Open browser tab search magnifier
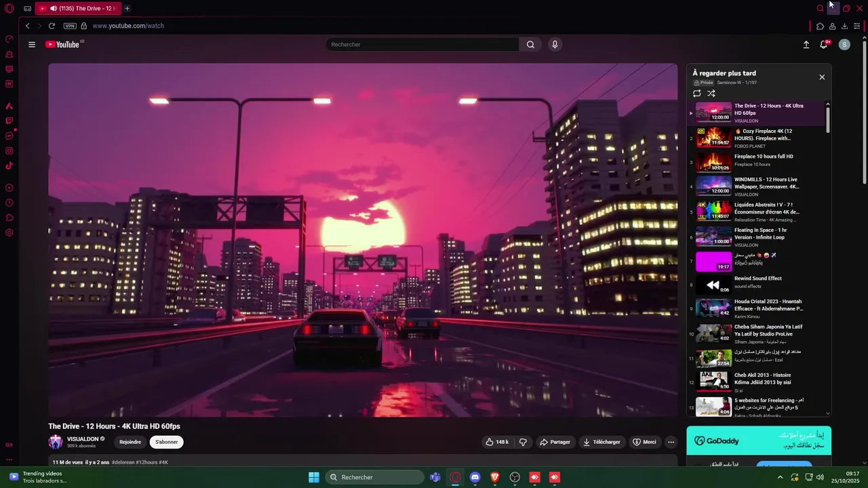Image resolution: width=868 pixels, height=488 pixels. point(820,8)
